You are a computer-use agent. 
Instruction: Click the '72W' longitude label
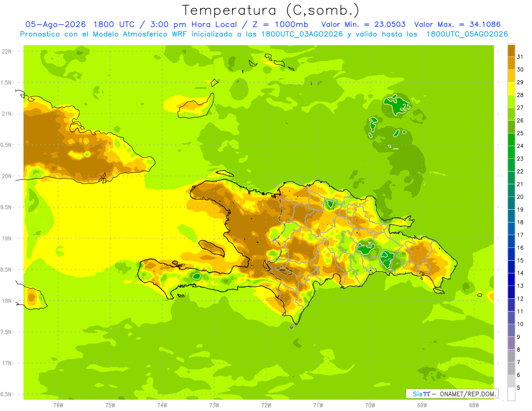tap(266, 405)
